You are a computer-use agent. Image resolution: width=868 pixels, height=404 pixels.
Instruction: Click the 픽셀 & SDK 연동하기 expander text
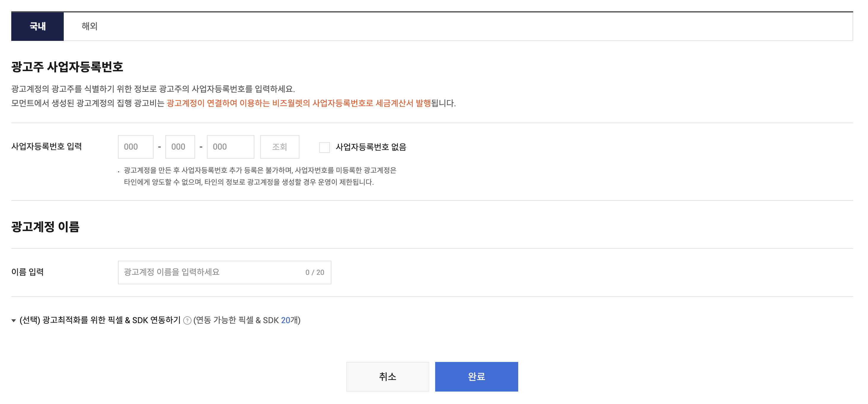click(100, 320)
